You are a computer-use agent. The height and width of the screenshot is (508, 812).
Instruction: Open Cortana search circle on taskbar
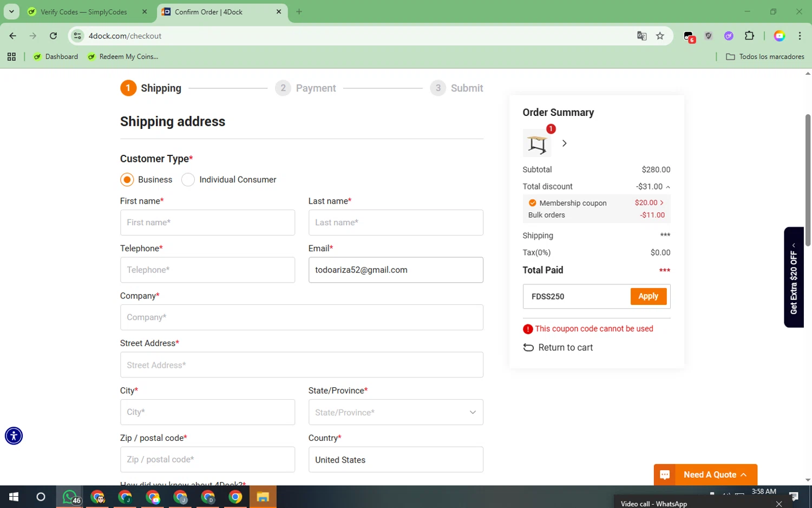(x=41, y=497)
